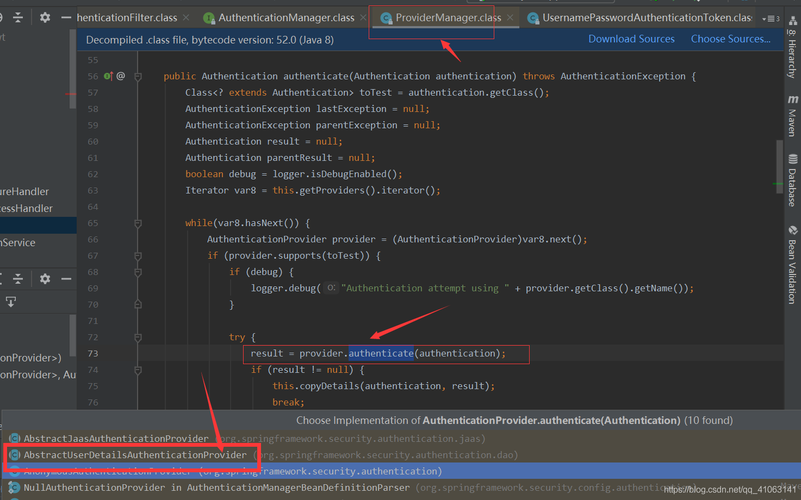Click the implements-method gutter icon on line 56

coord(109,76)
